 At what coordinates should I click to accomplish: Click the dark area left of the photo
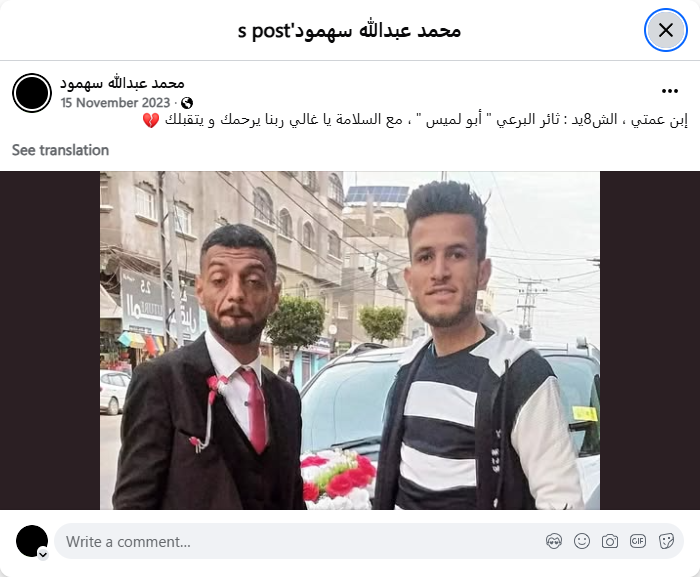[x=50, y=340]
